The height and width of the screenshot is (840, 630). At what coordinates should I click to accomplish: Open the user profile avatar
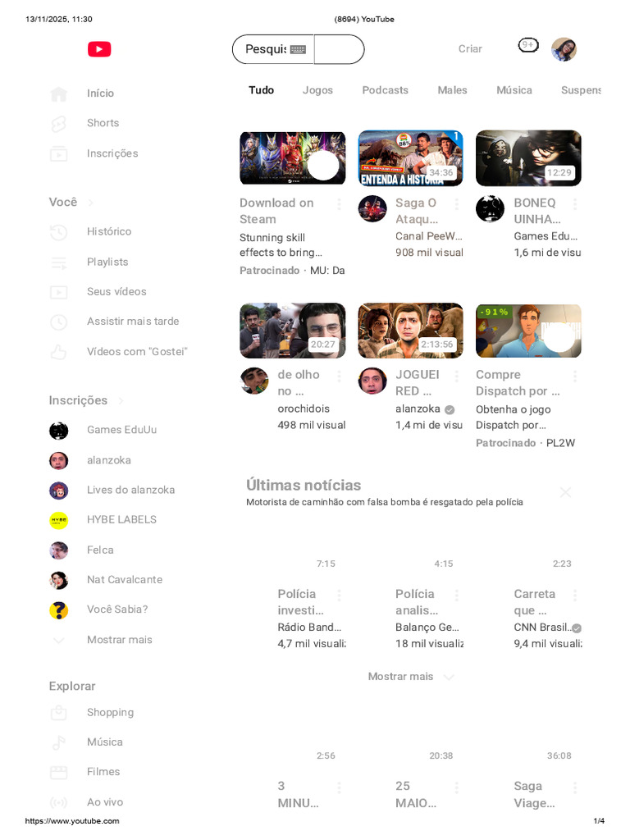click(x=564, y=49)
